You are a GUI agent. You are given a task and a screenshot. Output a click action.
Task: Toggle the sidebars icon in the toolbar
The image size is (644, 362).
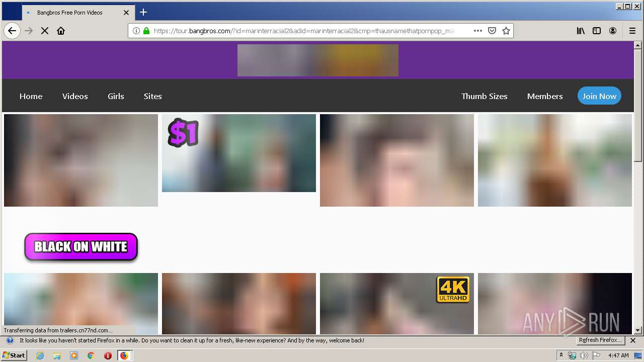[597, 31]
